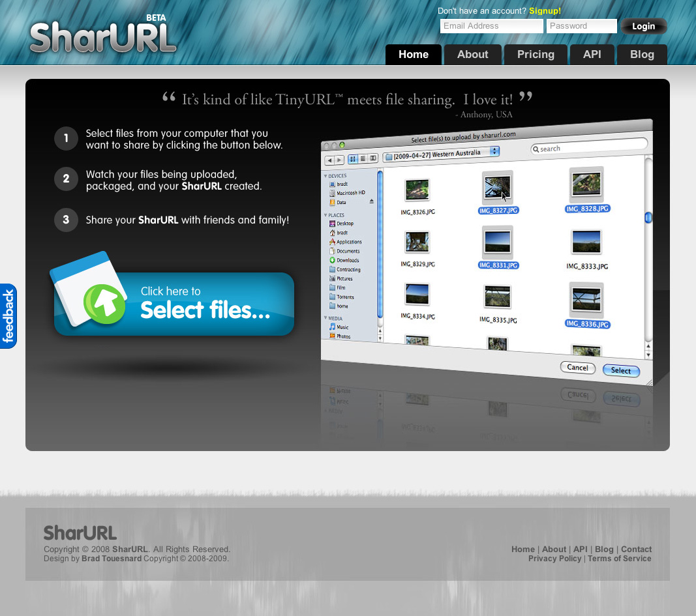Screen dimensions: 696x616
Task: Focus the Password field
Action: [x=581, y=26]
